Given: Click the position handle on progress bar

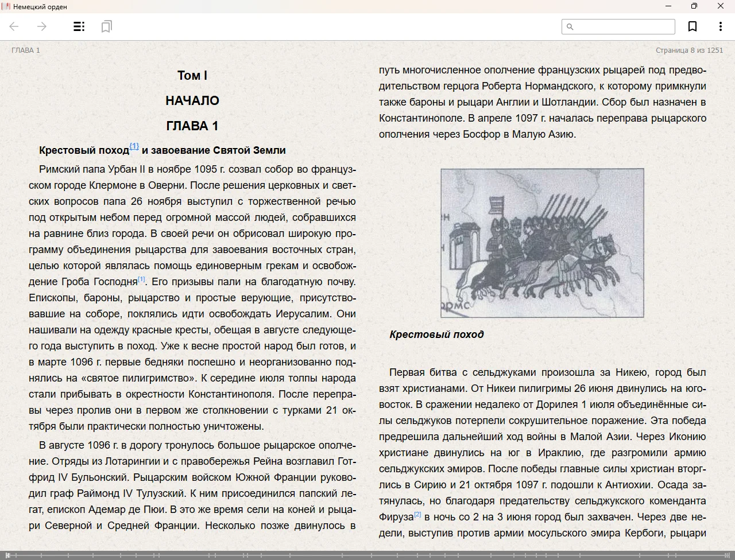Looking at the screenshot, I should click(x=8, y=555).
